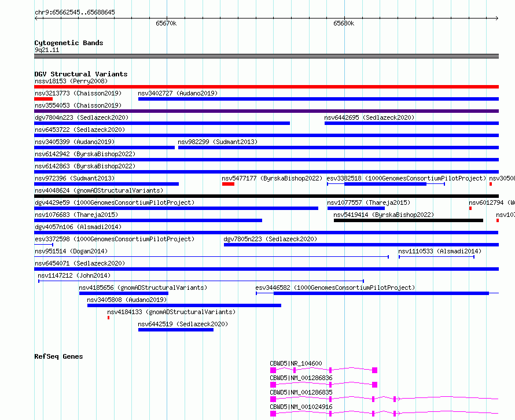Image resolution: width=515 pixels, height=420 pixels.
Task: Click esv3372598 variant label
Action: point(115,239)
